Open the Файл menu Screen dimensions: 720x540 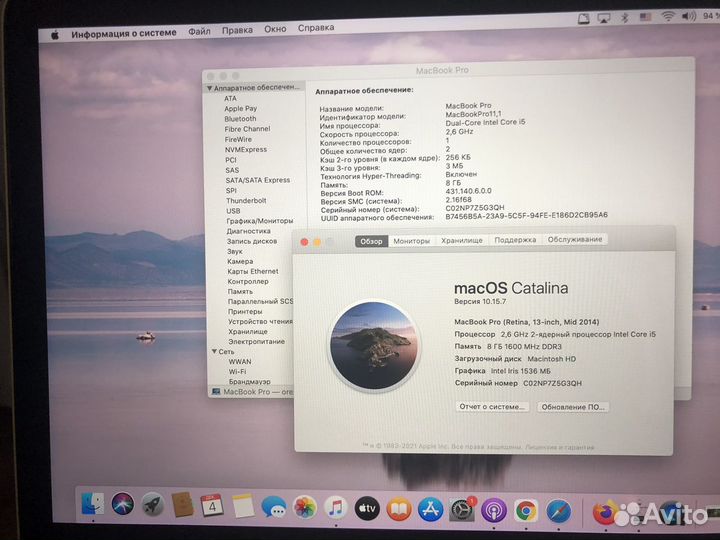[x=199, y=31]
